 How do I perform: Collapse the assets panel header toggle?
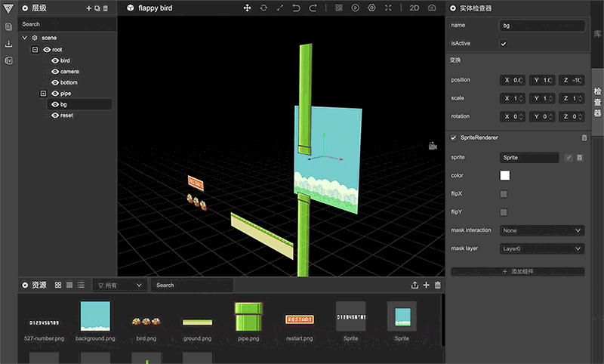(25, 285)
